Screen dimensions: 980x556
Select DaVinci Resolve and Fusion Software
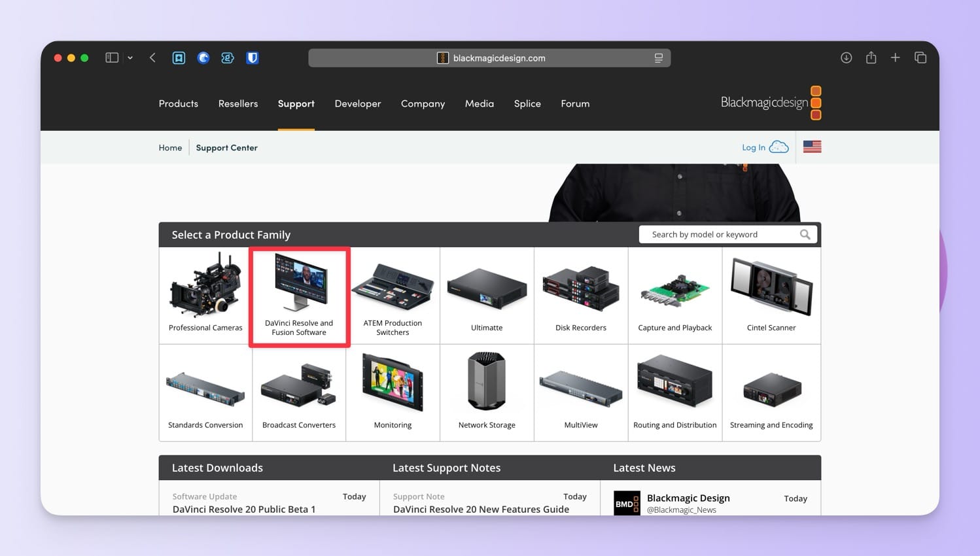click(299, 296)
